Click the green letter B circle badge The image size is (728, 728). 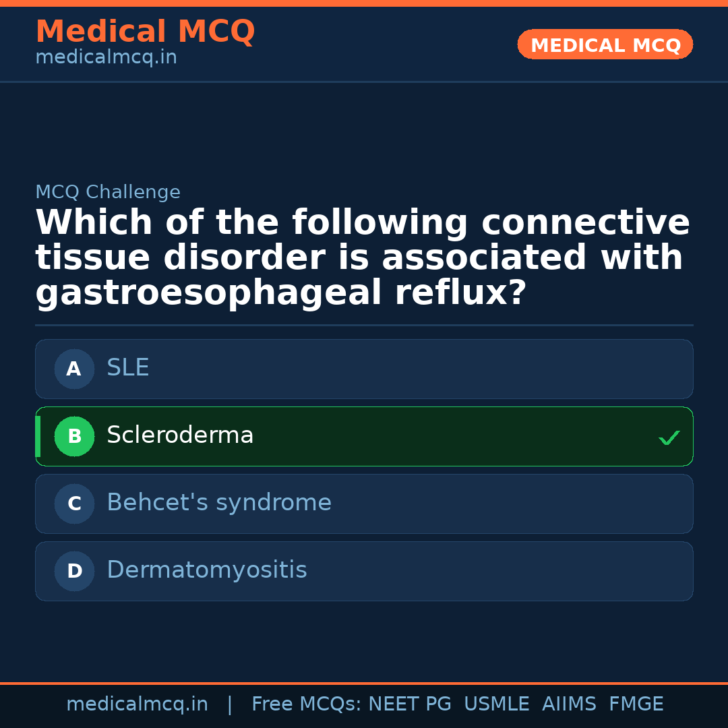pos(74,436)
